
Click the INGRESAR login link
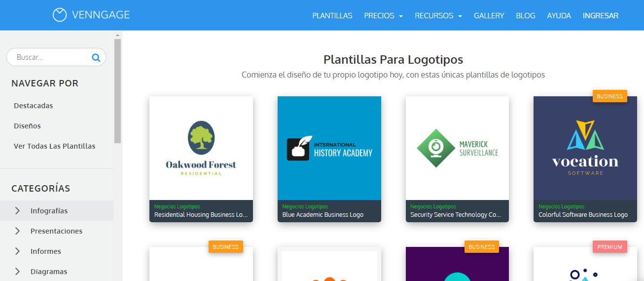(x=600, y=16)
